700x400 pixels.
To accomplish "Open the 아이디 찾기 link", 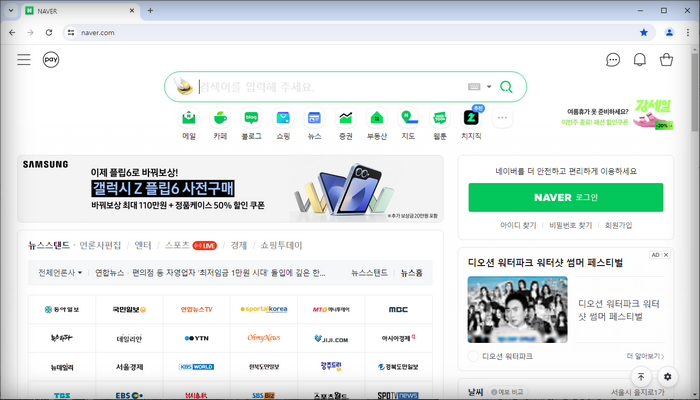I will click(x=518, y=225).
